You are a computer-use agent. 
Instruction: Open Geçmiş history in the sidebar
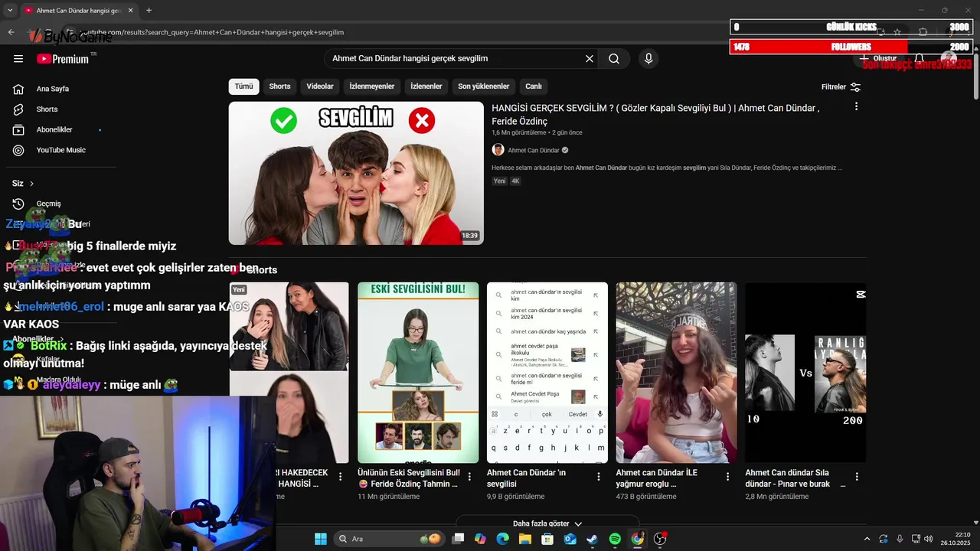pyautogui.click(x=48, y=204)
